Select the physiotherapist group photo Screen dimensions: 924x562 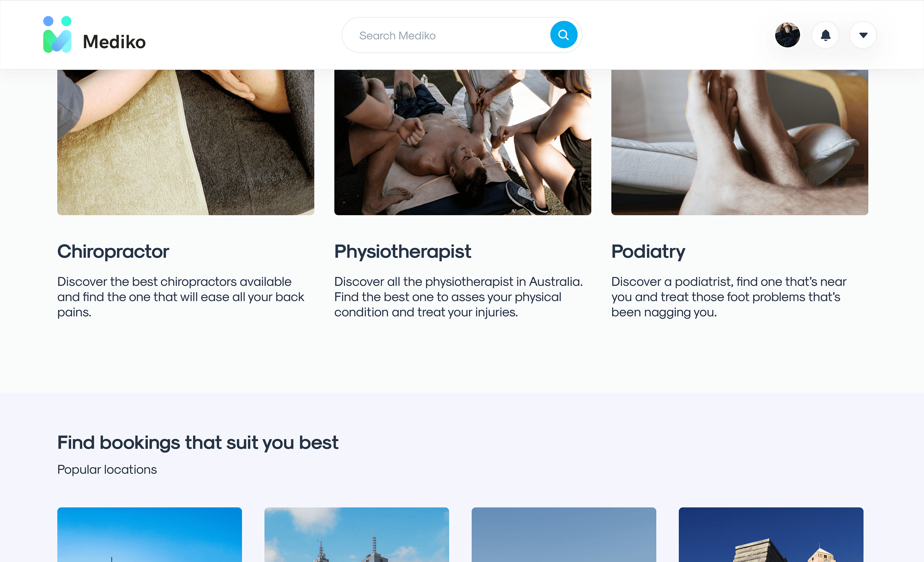point(462,142)
